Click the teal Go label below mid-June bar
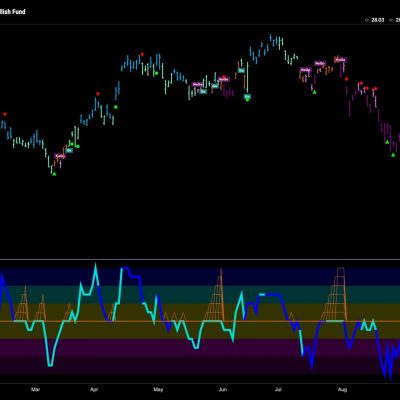Image resolution: width=400 pixels, height=400 pixels. (247, 97)
